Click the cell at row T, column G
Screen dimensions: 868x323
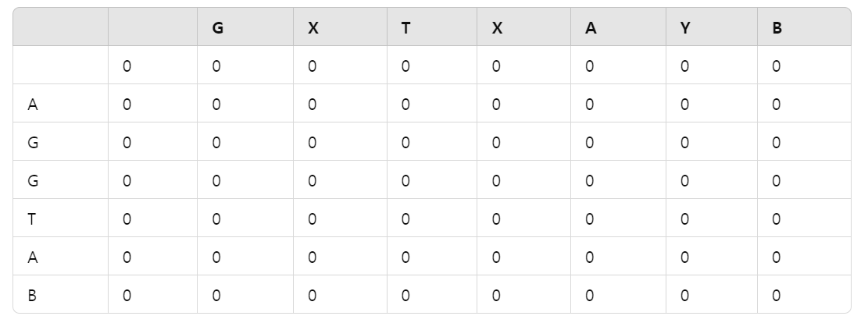click(245, 218)
